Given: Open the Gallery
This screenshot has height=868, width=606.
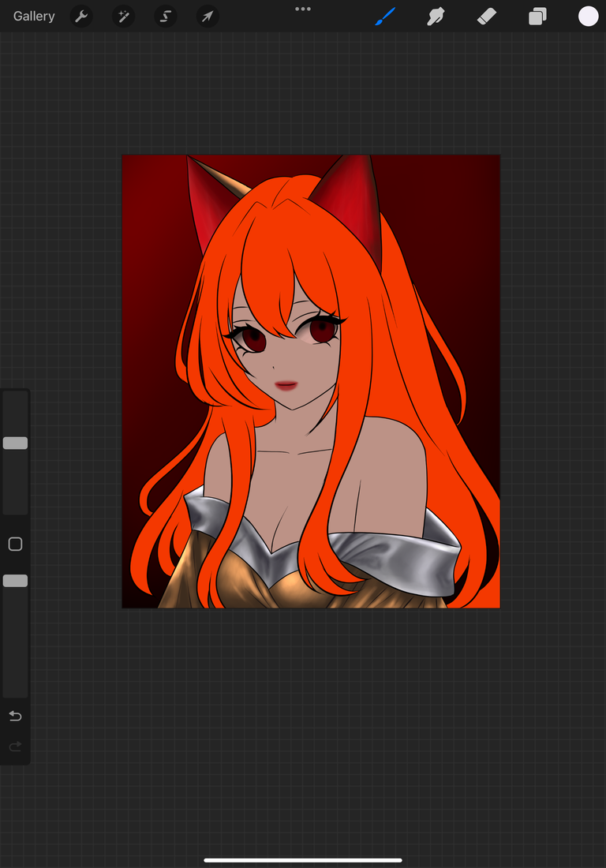Looking at the screenshot, I should (x=34, y=16).
